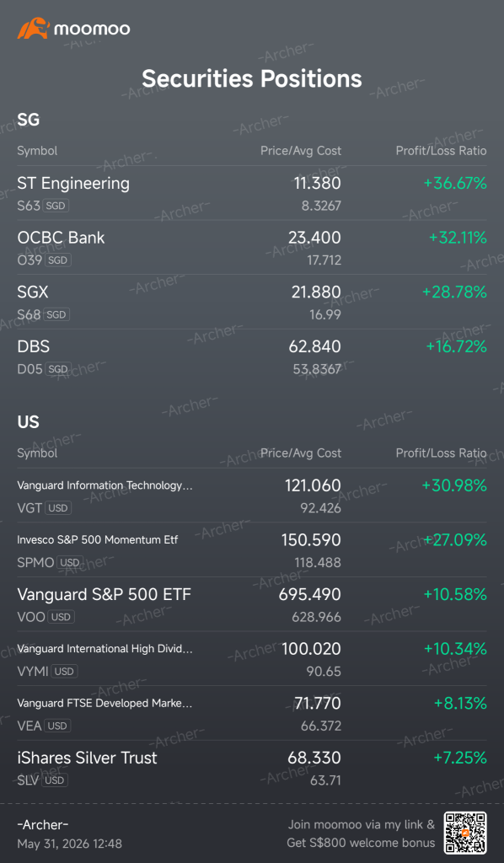Viewport: 504px width, 863px height.
Task: Click the SG section heading
Action: (x=28, y=120)
